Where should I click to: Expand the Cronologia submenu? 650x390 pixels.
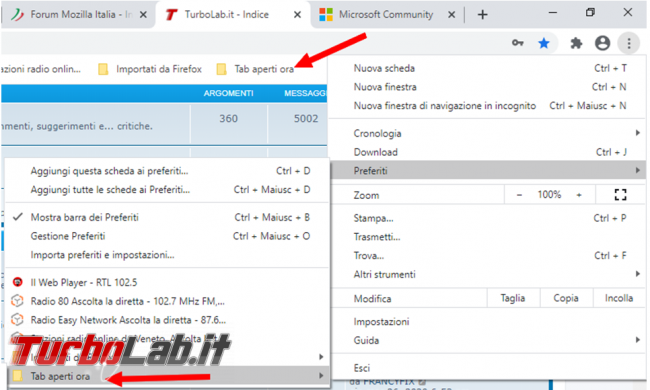pyautogui.click(x=488, y=133)
